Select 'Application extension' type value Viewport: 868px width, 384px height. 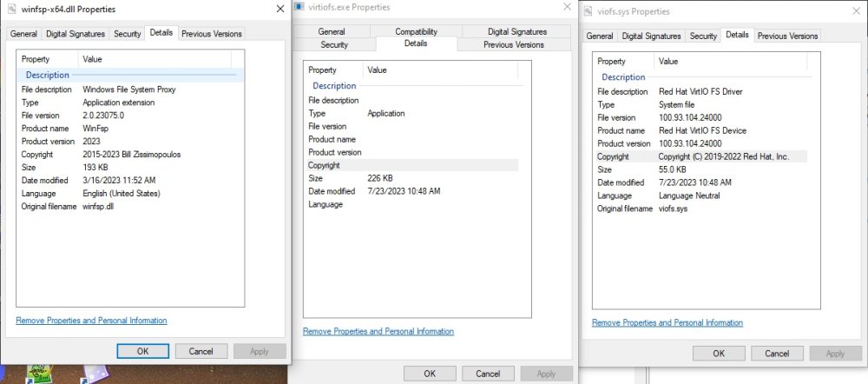(x=118, y=103)
